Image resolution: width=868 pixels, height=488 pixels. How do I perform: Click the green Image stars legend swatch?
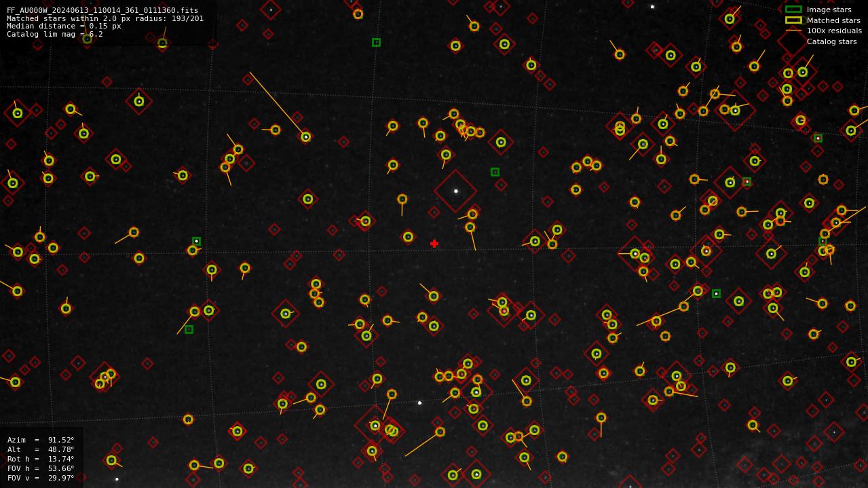pos(793,10)
